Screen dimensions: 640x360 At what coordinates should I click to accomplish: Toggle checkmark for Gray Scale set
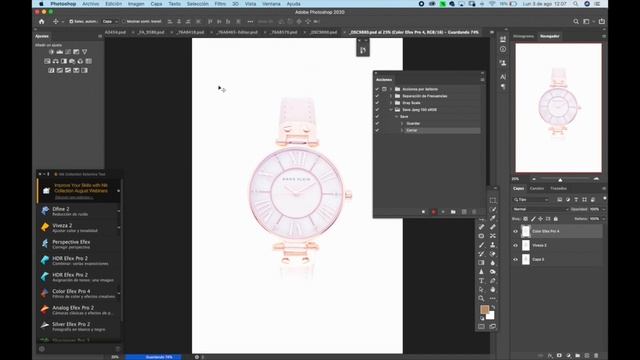pos(377,103)
